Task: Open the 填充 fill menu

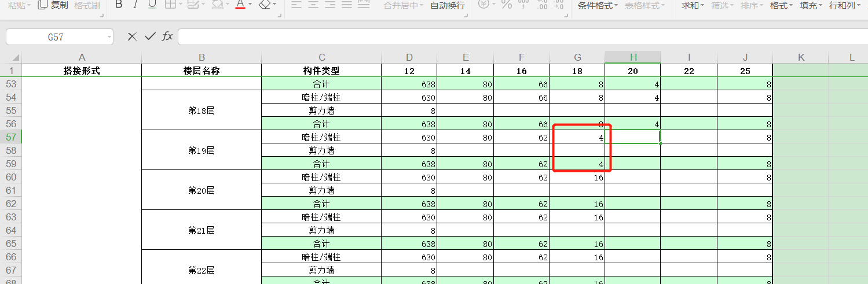Action: pyautogui.click(x=811, y=5)
